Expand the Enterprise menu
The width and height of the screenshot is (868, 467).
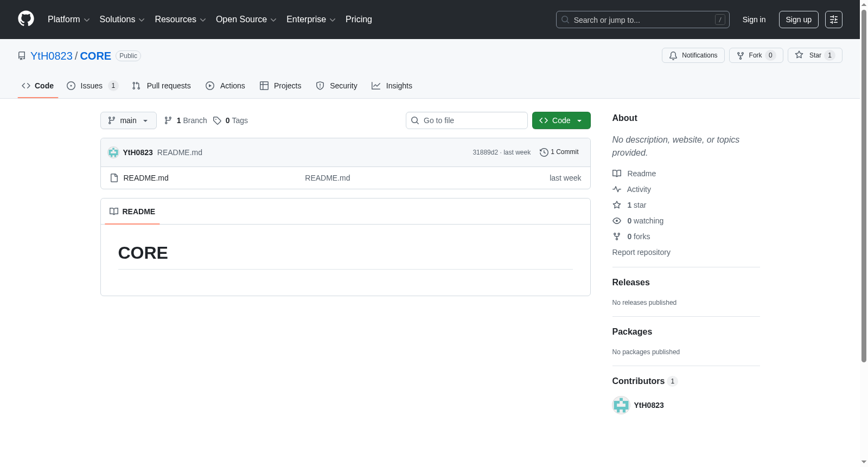[311, 20]
